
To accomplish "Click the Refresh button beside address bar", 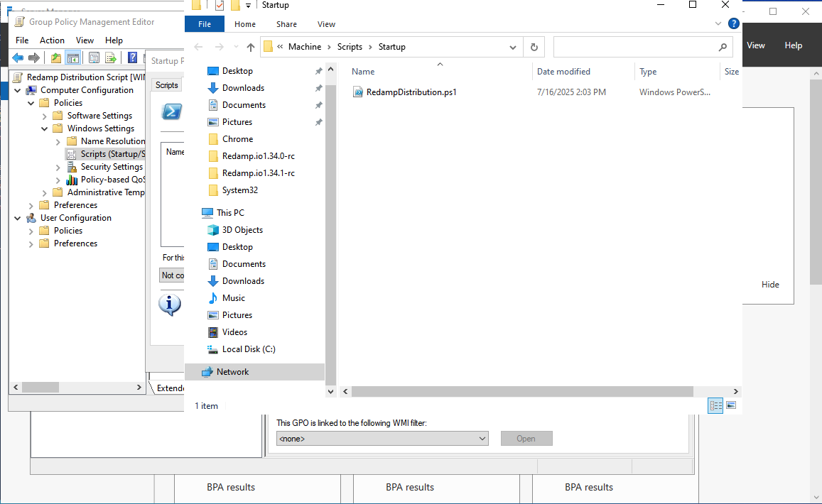I will 534,47.
